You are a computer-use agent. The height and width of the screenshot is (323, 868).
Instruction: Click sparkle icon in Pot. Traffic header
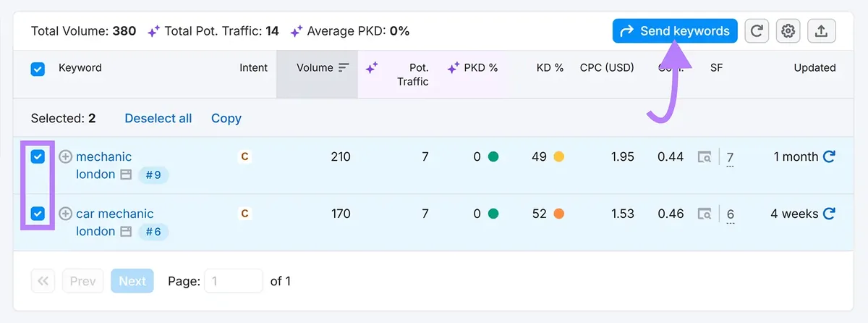[x=372, y=67]
